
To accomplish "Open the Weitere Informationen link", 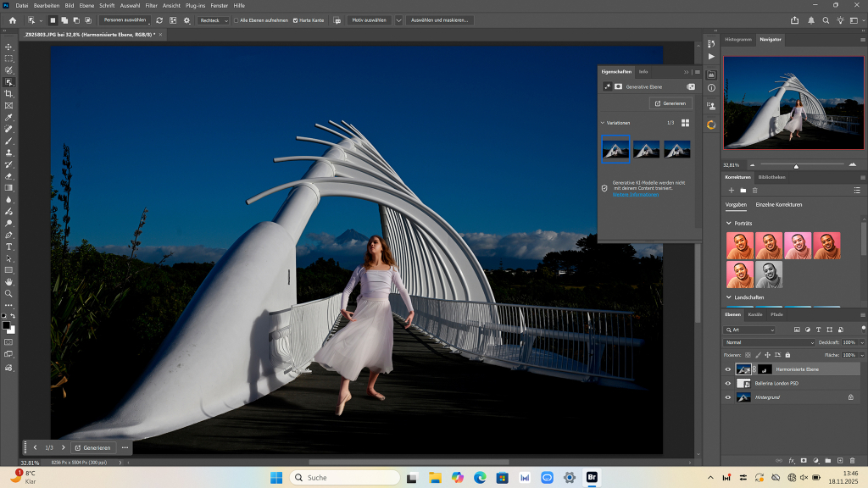I will [635, 196].
